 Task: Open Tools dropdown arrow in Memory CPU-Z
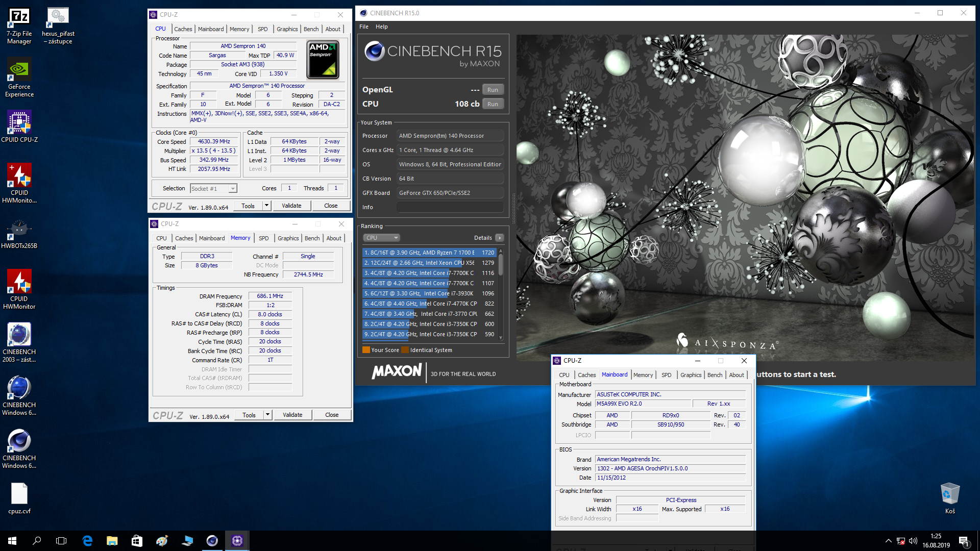point(267,415)
